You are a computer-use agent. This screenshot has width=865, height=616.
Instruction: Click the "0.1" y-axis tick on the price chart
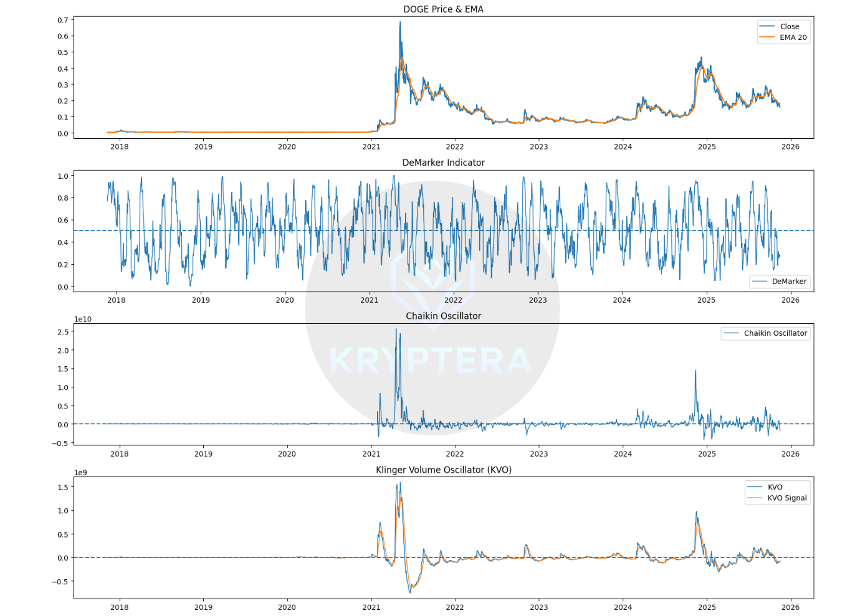63,118
